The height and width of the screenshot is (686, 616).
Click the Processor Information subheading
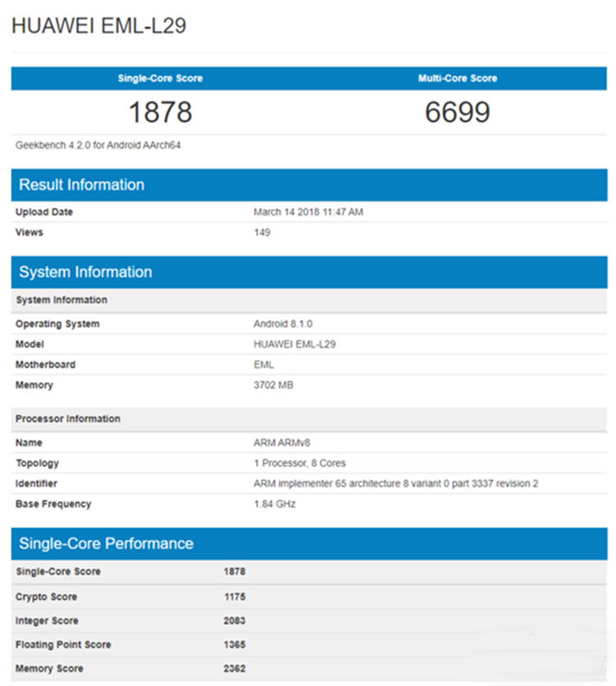[68, 419]
